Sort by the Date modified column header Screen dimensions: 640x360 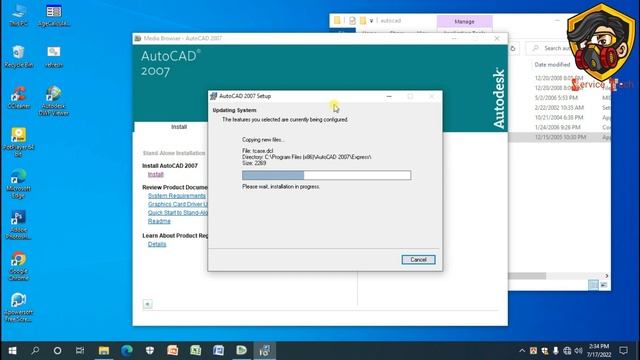tap(552, 64)
